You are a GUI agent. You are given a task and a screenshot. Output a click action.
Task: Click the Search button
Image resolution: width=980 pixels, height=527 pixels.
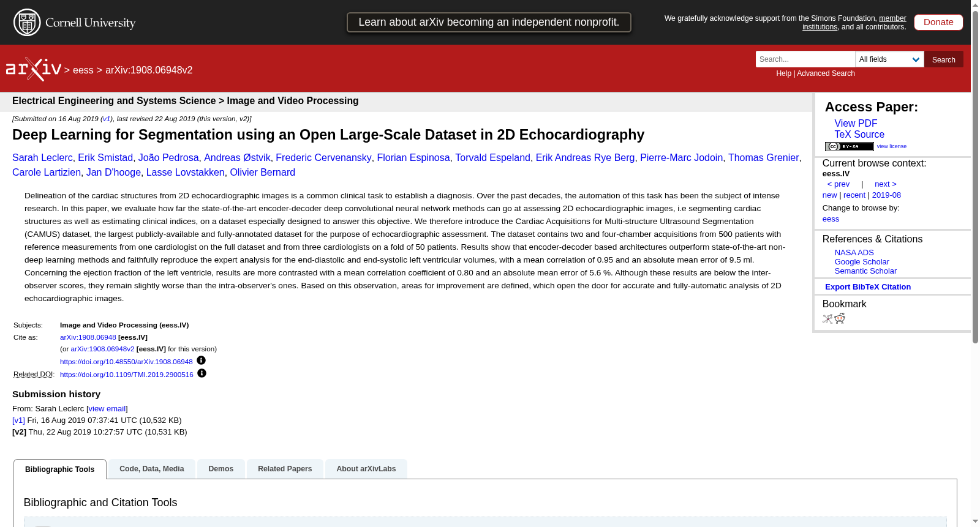(x=943, y=59)
